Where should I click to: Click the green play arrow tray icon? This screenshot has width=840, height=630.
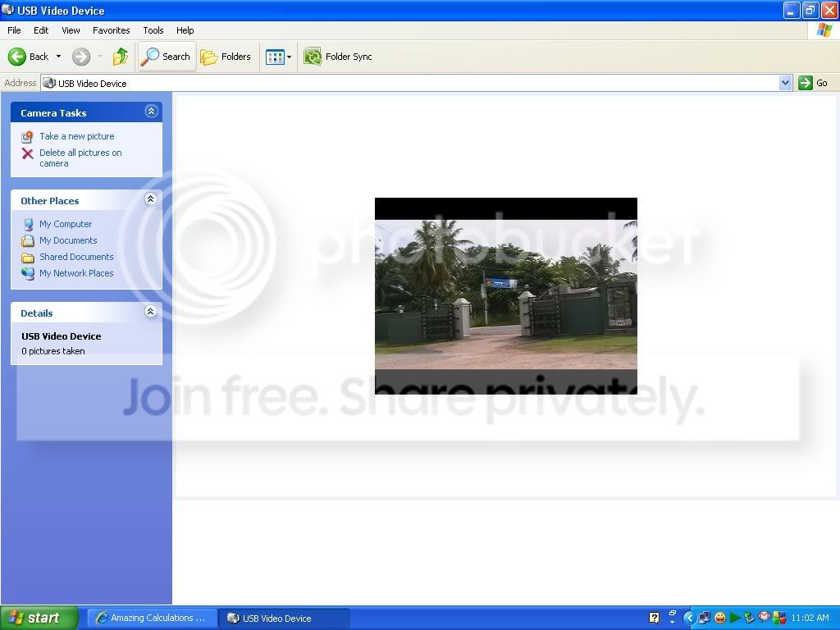[x=734, y=618]
